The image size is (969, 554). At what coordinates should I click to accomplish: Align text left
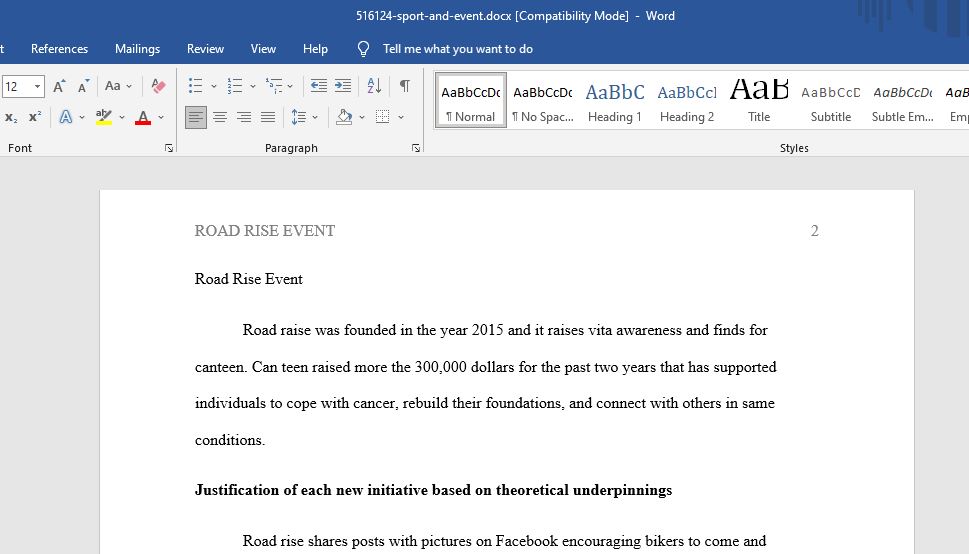click(x=196, y=117)
